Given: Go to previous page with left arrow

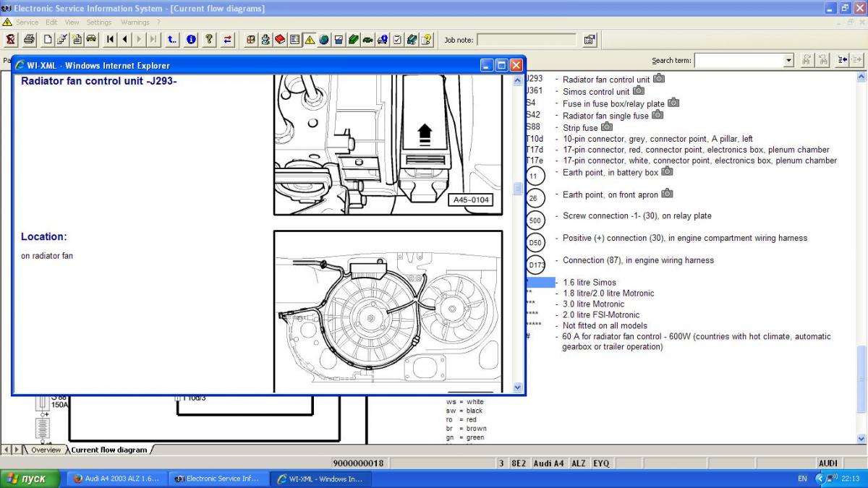Looking at the screenshot, I should (x=124, y=40).
